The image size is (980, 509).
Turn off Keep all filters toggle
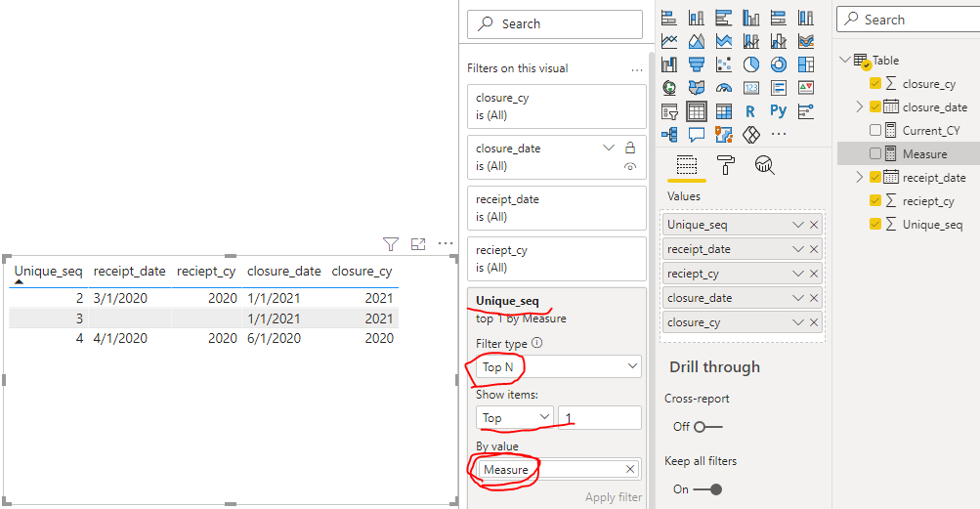(x=708, y=489)
